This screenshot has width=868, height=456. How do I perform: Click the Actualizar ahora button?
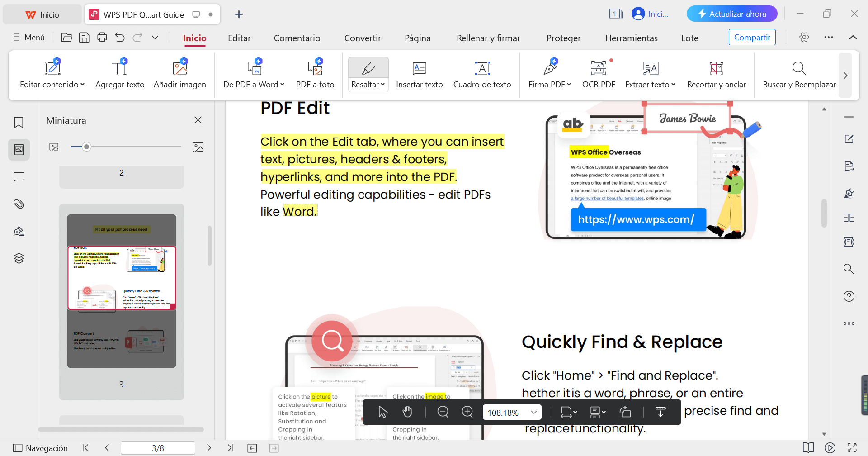[x=731, y=14]
